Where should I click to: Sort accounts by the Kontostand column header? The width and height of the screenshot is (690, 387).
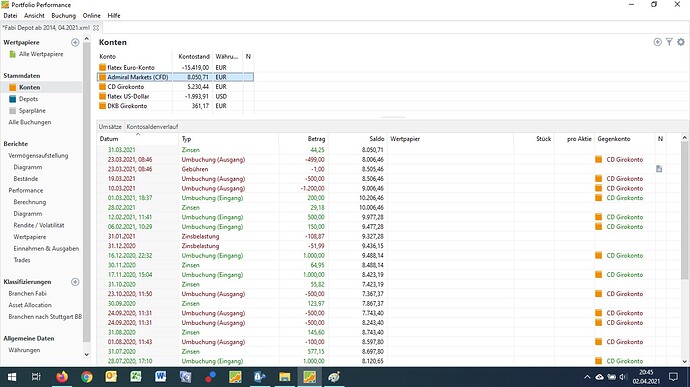tap(192, 56)
